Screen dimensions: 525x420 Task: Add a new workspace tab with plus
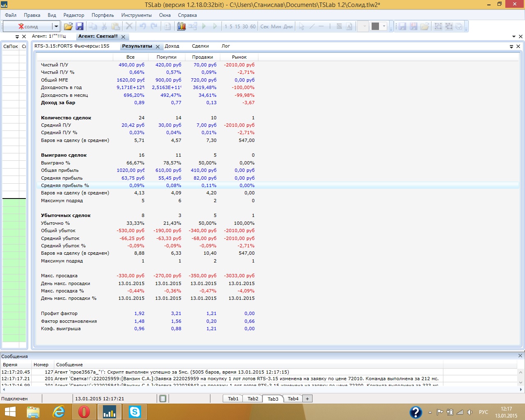click(307, 399)
